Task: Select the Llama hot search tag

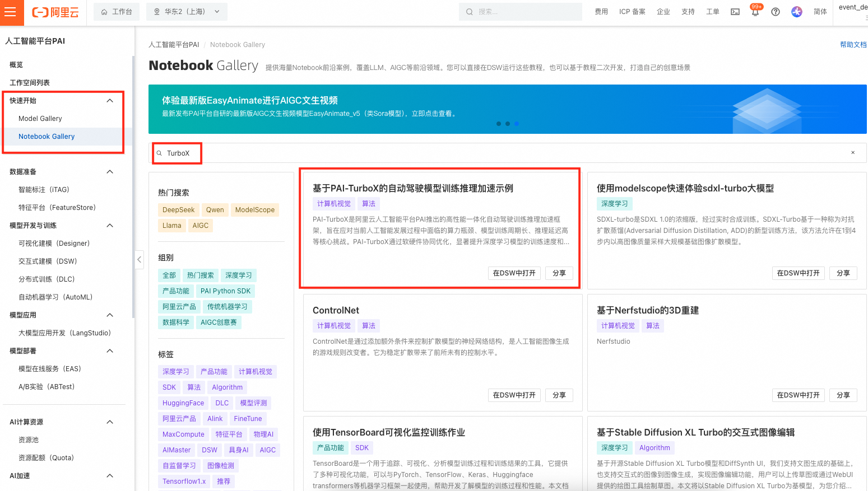Action: pos(172,226)
